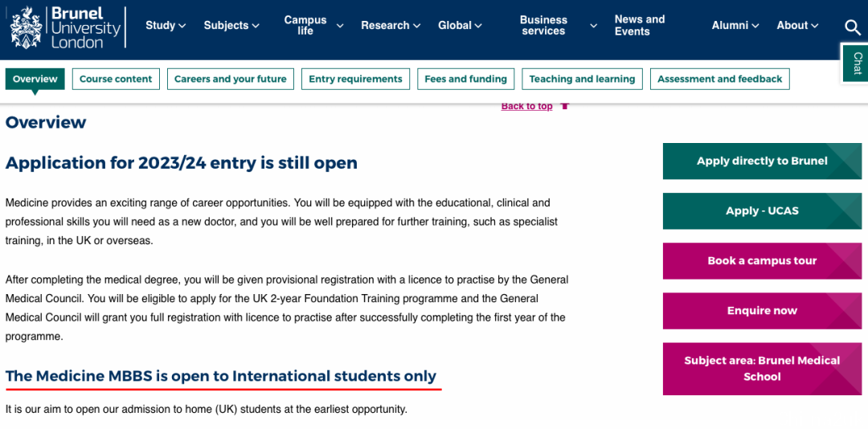Open the Global navigation menu
This screenshot has height=429, width=868.
pos(460,26)
